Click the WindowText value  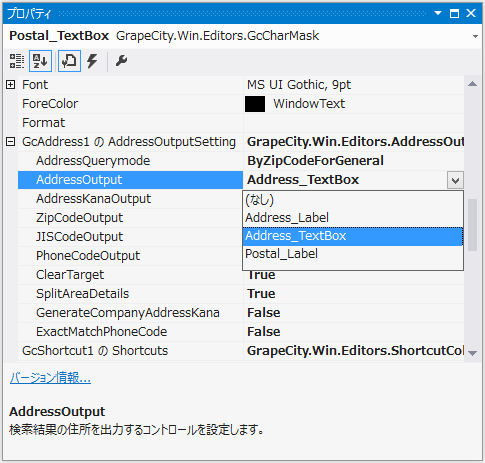[309, 104]
